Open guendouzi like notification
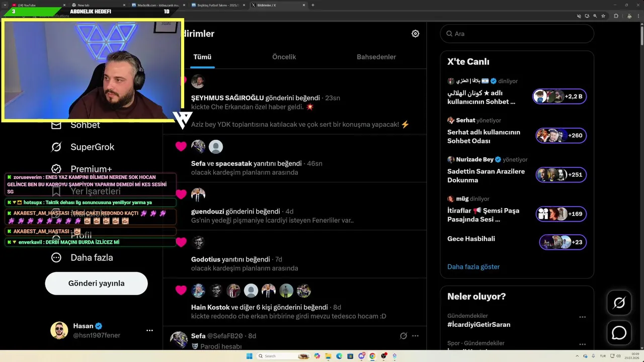 [x=294, y=206]
